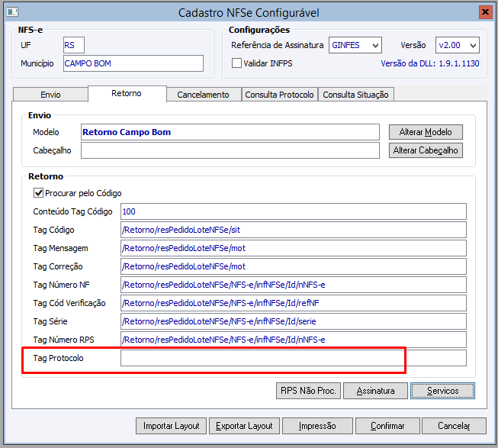Open the Referência de Assinatura dropdown
This screenshot has width=498, height=448.
pos(355,45)
